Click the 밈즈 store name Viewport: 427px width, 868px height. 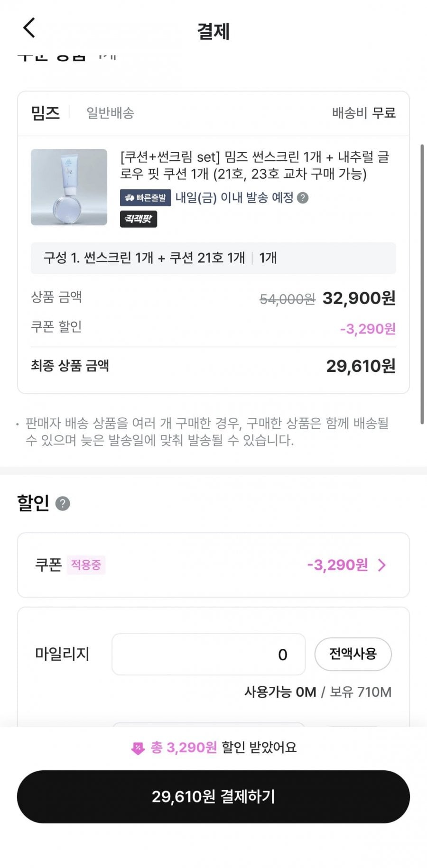tap(46, 113)
